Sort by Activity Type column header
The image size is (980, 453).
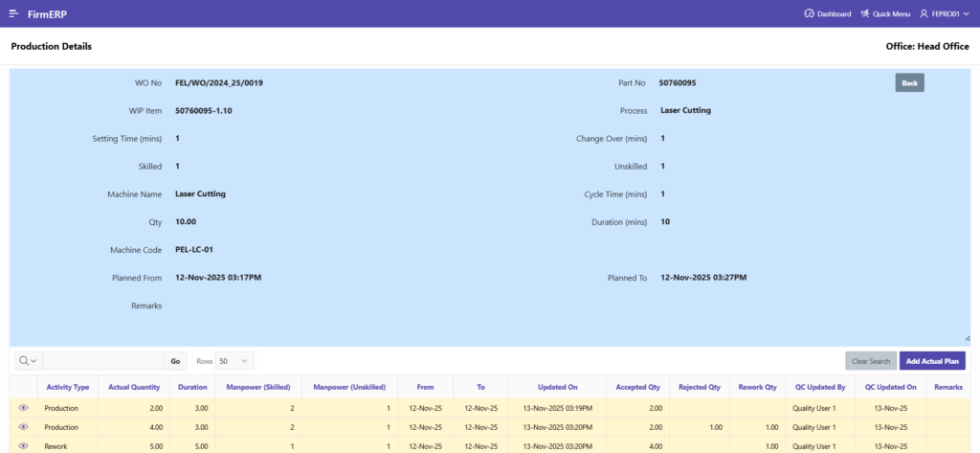pos(68,387)
